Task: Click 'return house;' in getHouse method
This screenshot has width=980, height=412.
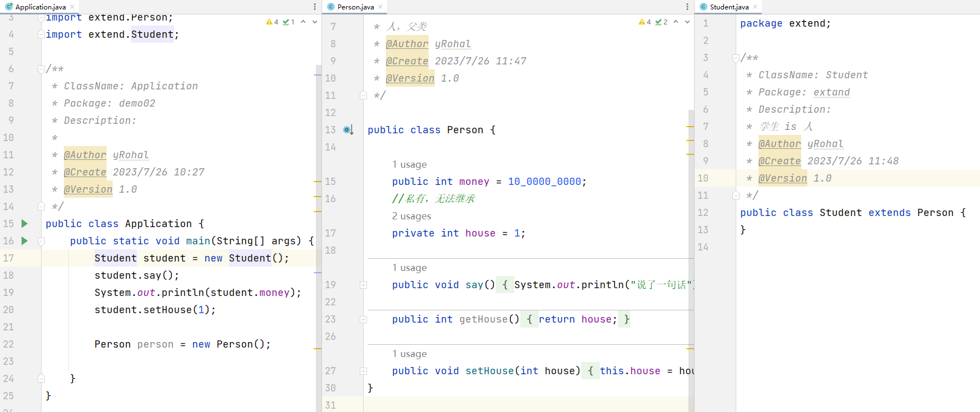Action: click(577, 319)
